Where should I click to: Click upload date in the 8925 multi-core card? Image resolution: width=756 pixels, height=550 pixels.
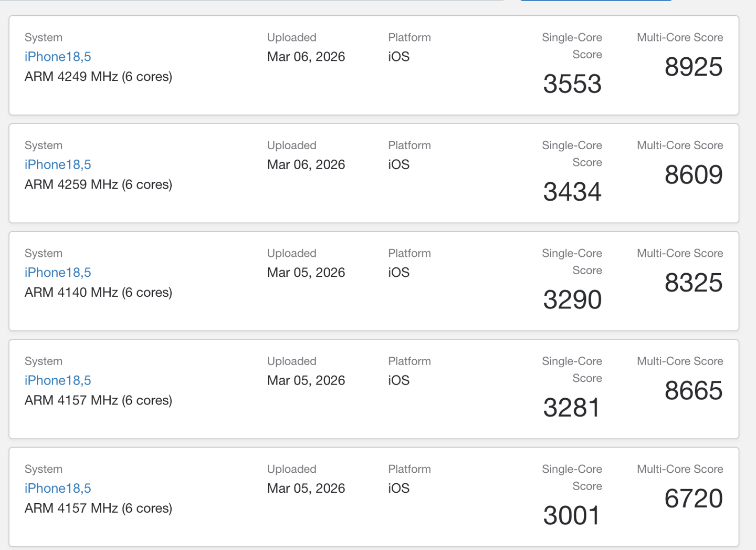tap(306, 57)
